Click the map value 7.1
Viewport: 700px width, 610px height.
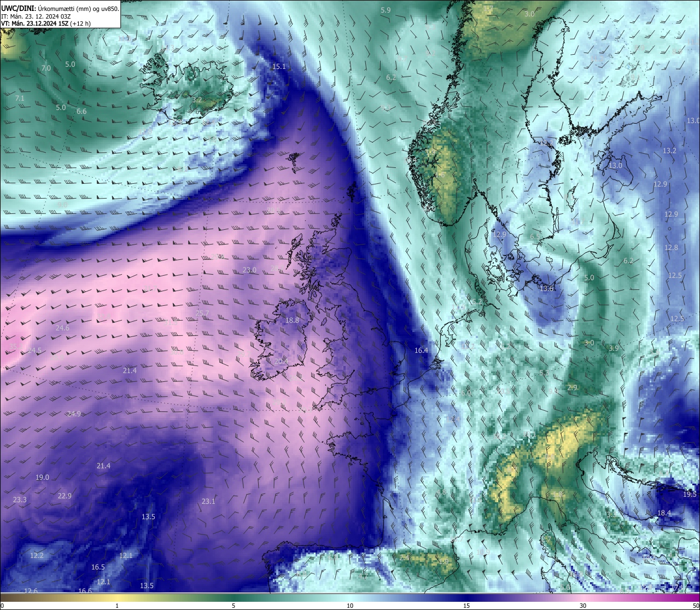(20, 98)
